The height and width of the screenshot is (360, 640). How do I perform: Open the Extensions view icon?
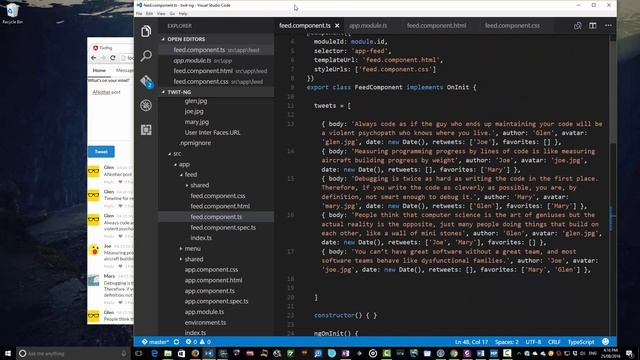pos(146,130)
